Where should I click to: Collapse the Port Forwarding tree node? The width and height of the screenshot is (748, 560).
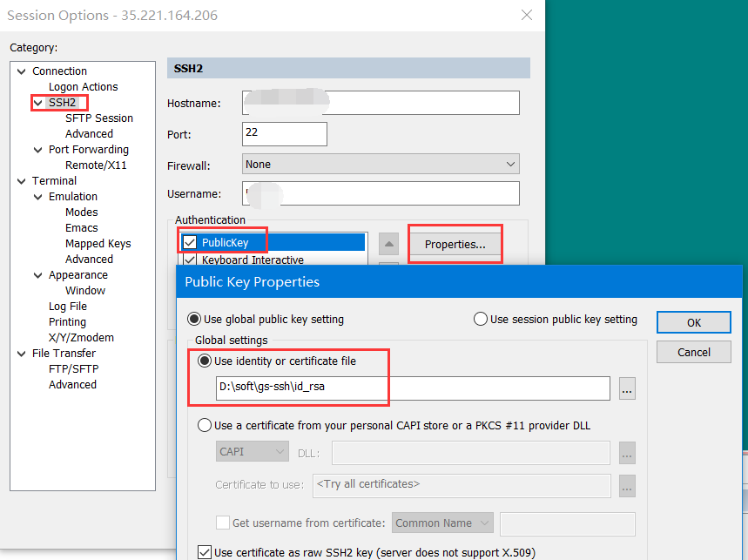pos(38,150)
